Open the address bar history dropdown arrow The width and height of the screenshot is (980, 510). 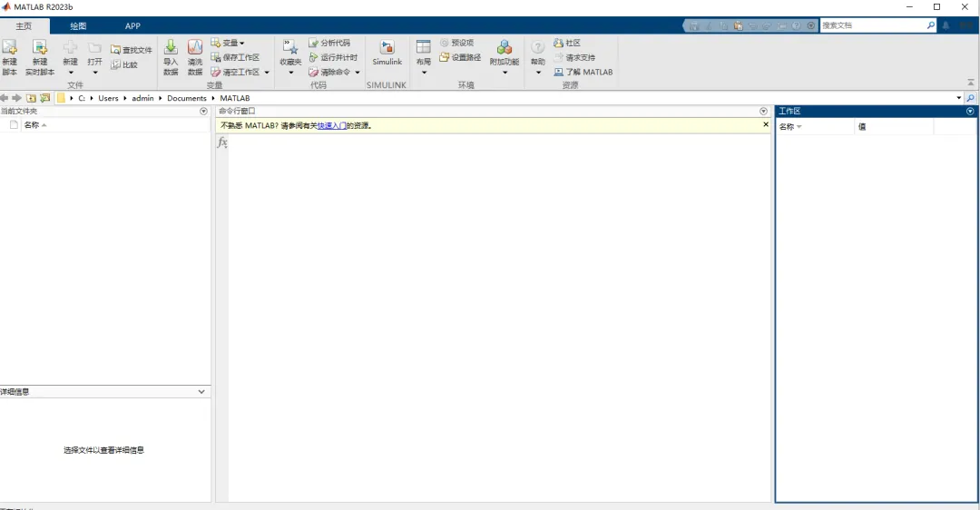pyautogui.click(x=959, y=98)
